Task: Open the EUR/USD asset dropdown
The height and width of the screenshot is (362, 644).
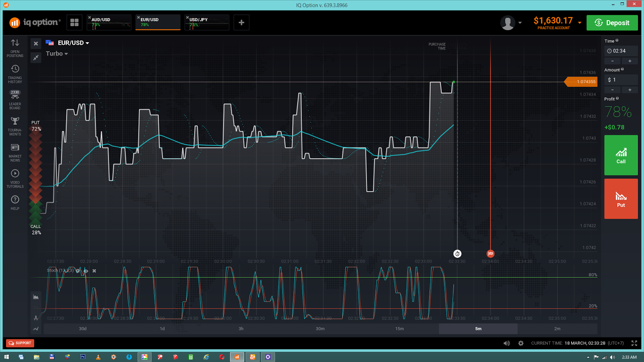Action: coord(72,43)
